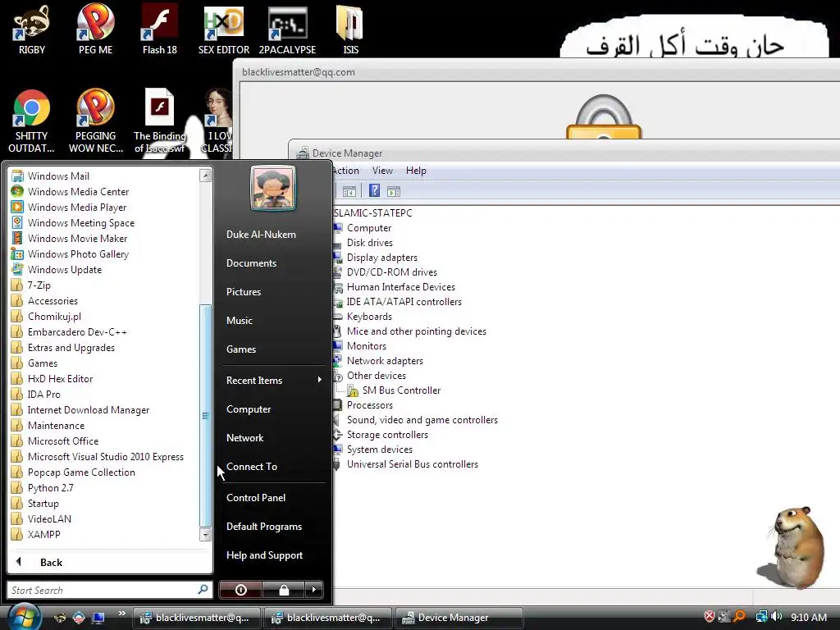Screen dimensions: 840x630
Task: Select Sound, video and game controllers node
Action: (422, 419)
